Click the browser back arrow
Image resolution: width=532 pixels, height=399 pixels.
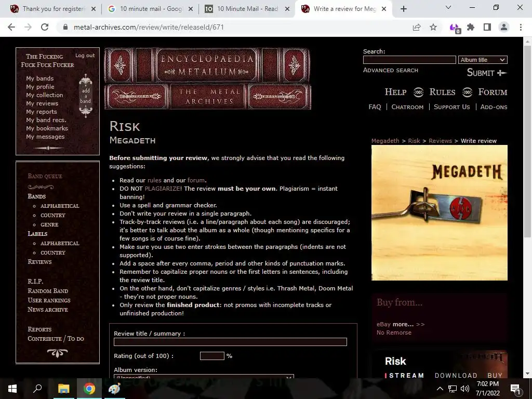pos(11,27)
